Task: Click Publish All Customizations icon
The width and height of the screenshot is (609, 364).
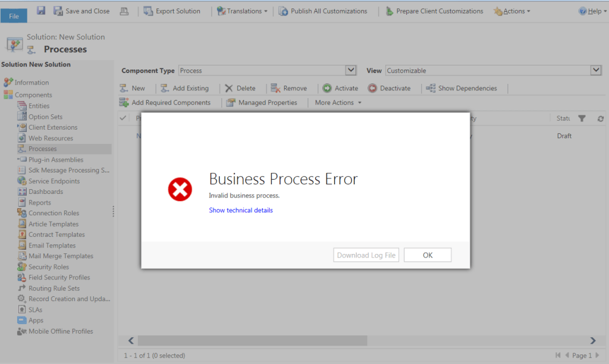Action: click(x=284, y=11)
